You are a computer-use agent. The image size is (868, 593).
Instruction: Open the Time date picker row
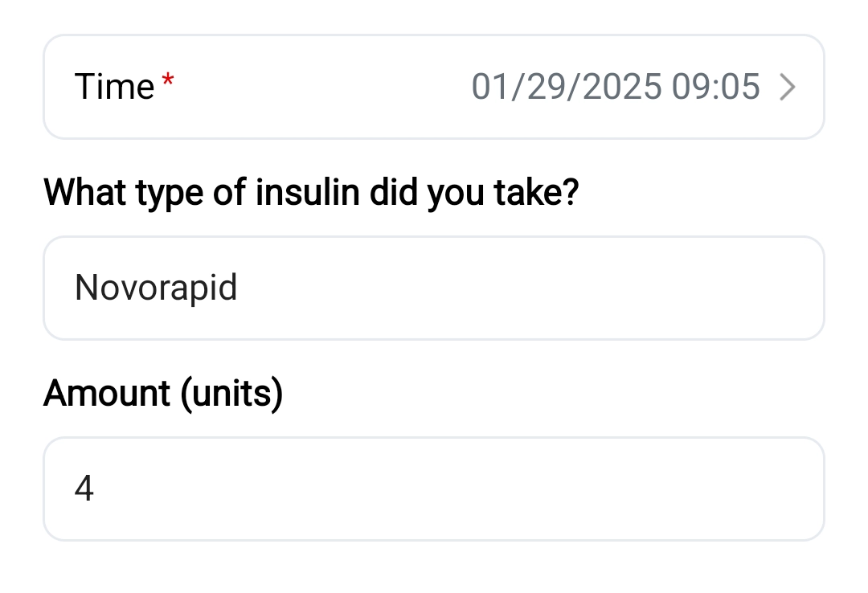pos(434,87)
